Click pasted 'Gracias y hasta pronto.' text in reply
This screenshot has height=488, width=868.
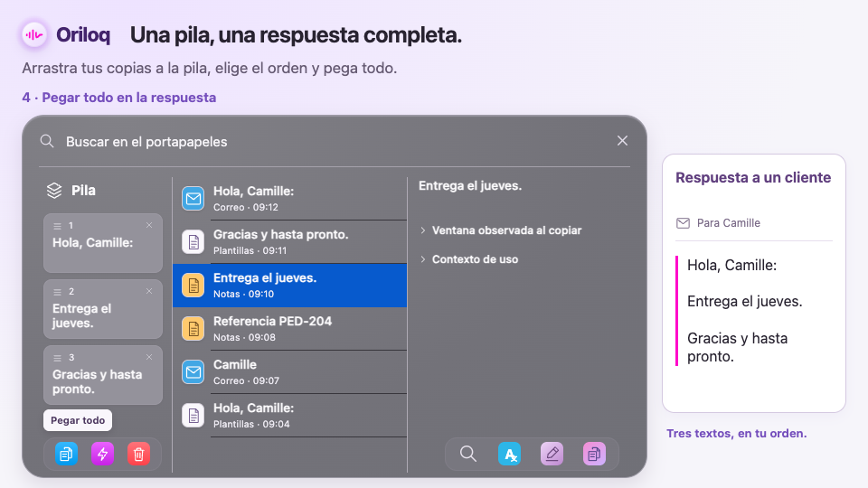pos(738,347)
